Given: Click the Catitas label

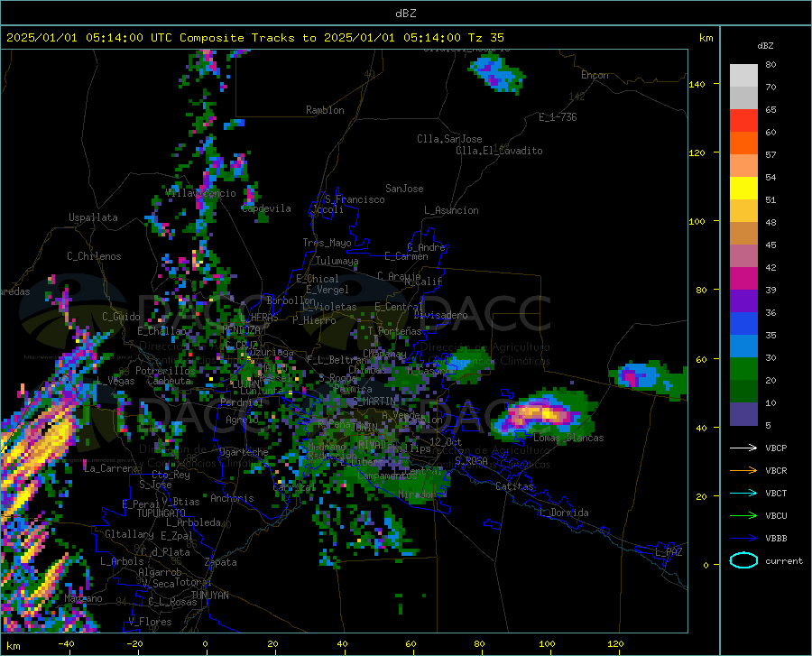Looking at the screenshot, I should pos(515,486).
